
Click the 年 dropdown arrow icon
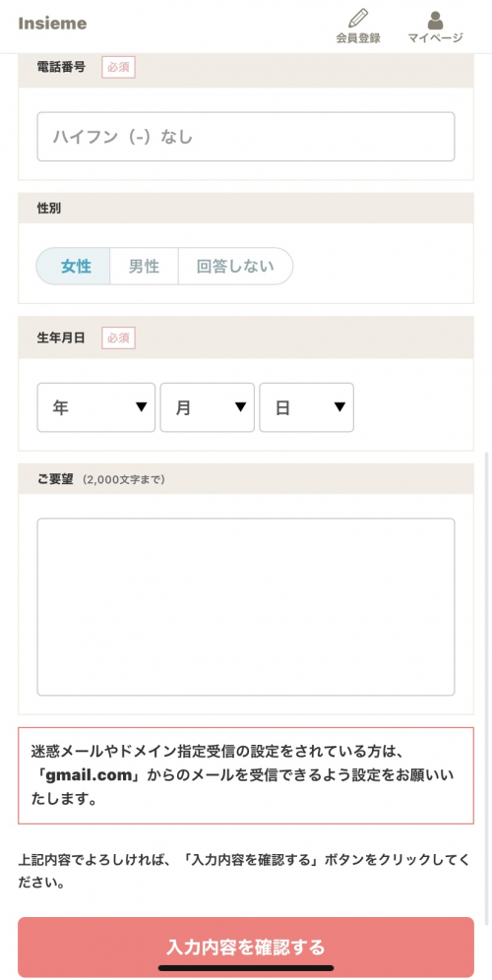pos(142,407)
